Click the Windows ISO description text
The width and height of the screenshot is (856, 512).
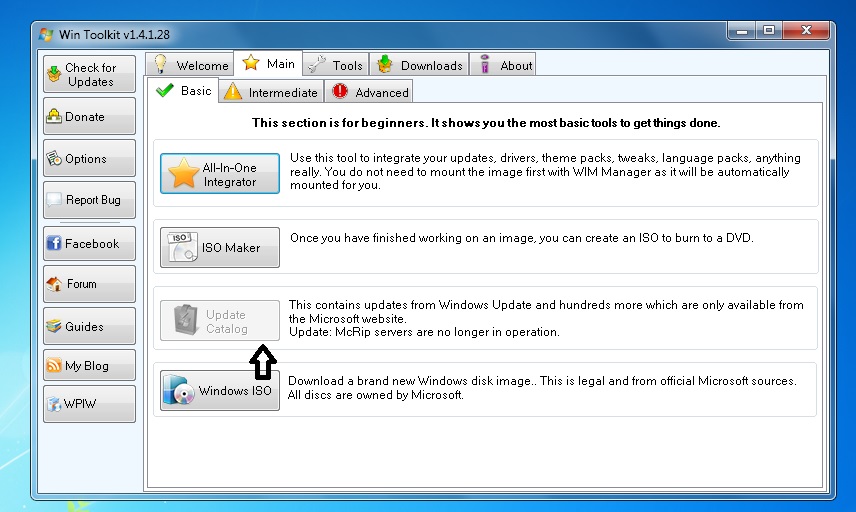(x=542, y=388)
